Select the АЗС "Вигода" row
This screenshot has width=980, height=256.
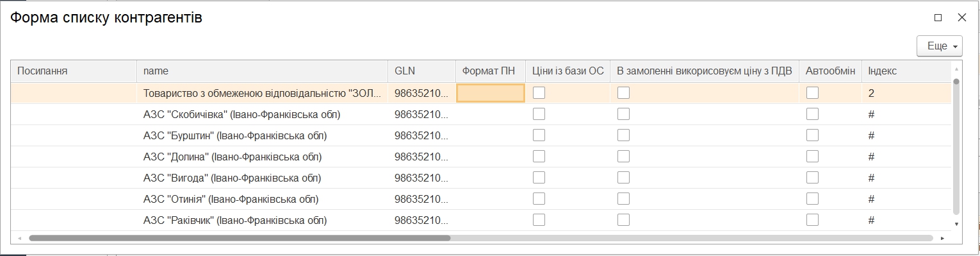[480, 178]
